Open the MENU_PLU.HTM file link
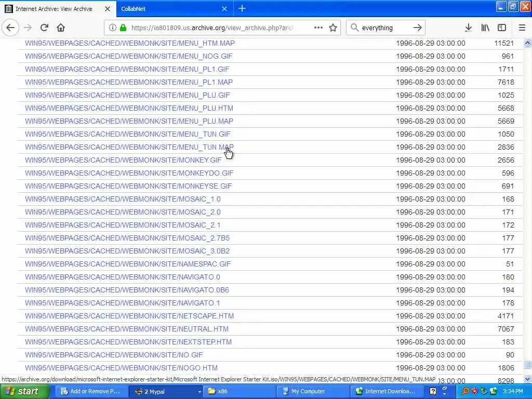 tap(129, 108)
